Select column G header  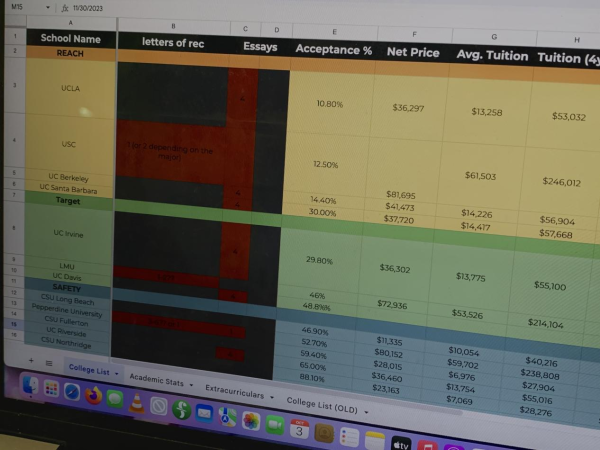[x=494, y=37]
